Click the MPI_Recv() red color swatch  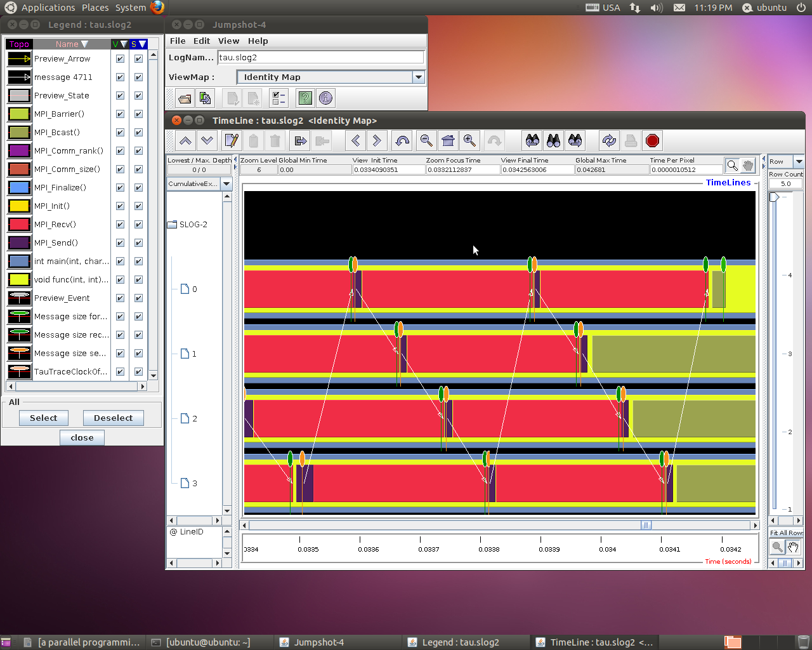tap(19, 224)
